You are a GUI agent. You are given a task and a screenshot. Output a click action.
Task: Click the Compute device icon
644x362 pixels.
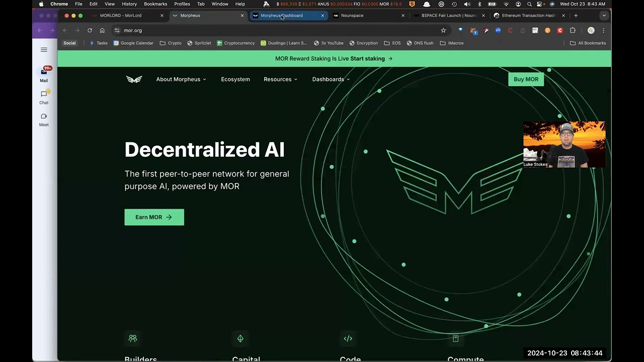(x=455, y=338)
